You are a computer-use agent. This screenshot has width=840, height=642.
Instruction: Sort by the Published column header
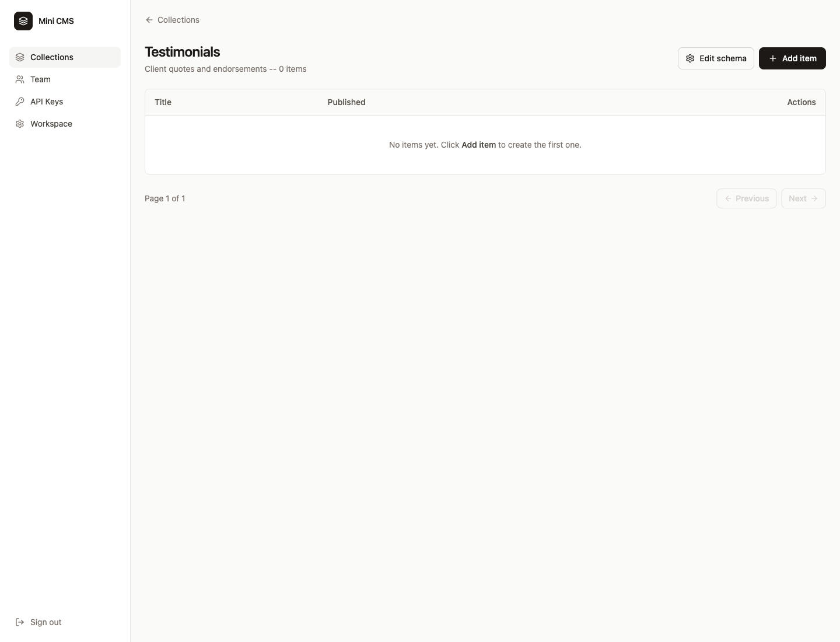click(x=346, y=102)
